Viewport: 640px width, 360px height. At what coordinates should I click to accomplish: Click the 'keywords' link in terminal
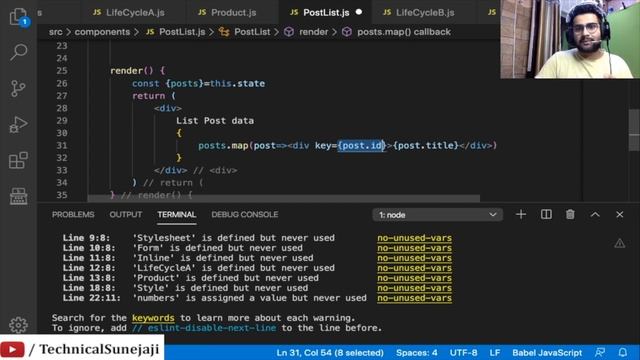(x=153, y=318)
